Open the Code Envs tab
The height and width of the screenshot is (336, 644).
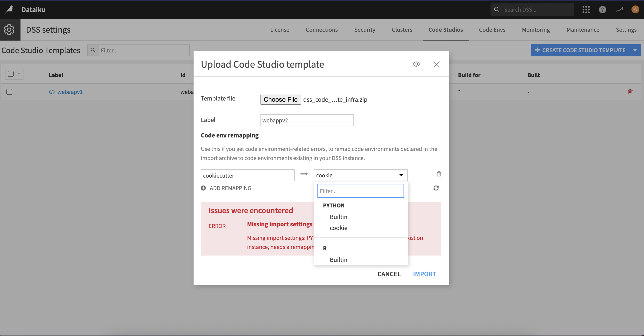coord(492,30)
